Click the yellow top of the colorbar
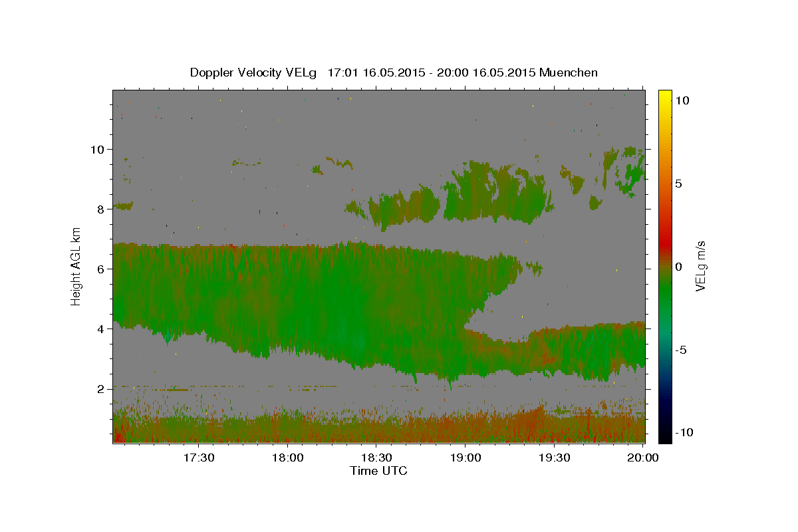Screen dimensions: 798x532 664,96
